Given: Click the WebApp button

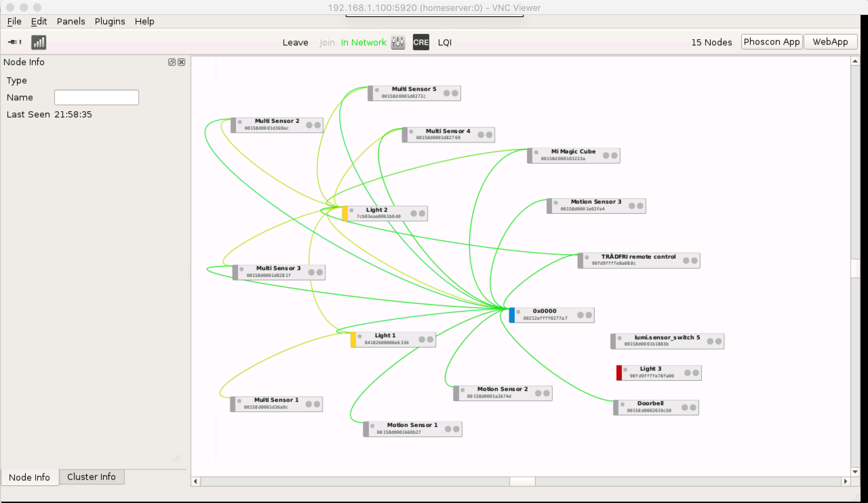Looking at the screenshot, I should (830, 42).
